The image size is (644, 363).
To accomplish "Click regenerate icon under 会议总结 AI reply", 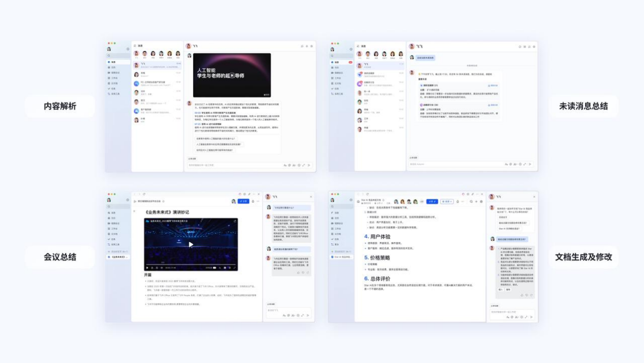I will pos(307,273).
